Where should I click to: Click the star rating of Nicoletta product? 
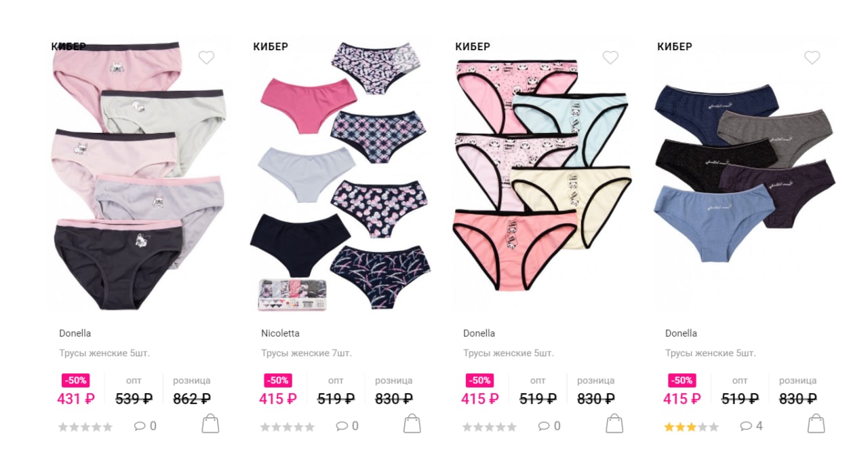coord(288,427)
